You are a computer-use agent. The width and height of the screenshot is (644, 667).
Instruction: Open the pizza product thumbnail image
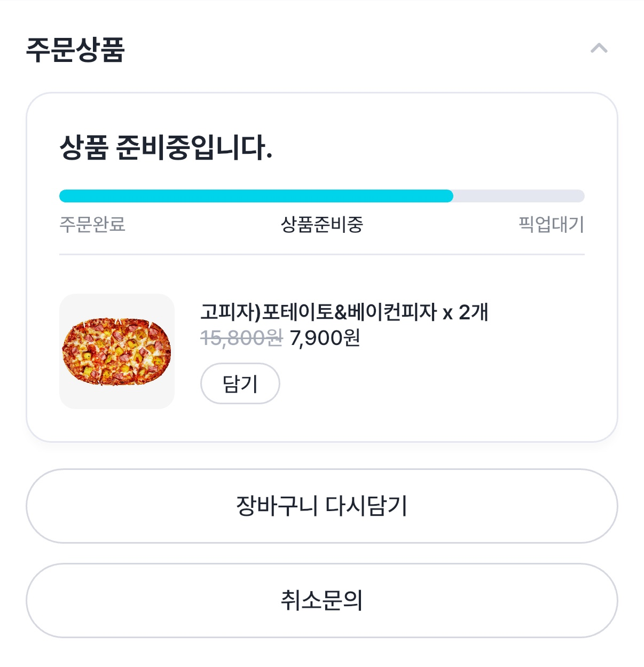coord(117,351)
